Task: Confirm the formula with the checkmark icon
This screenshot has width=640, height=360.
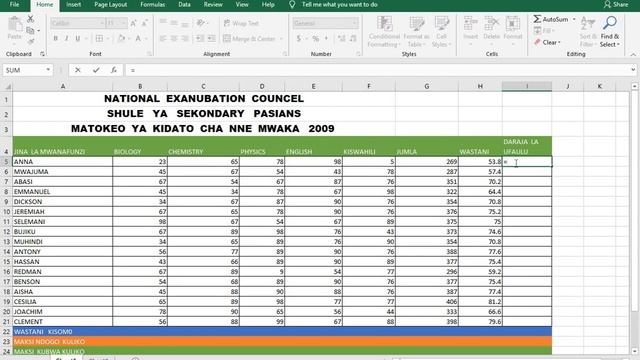Action: pyautogui.click(x=96, y=70)
